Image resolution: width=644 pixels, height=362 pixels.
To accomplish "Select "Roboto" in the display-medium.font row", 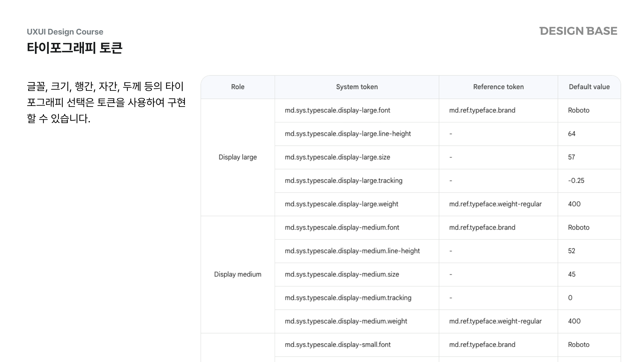I will (x=579, y=228).
